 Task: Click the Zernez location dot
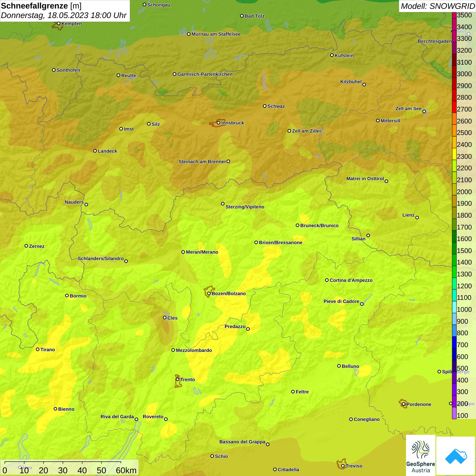point(26,246)
